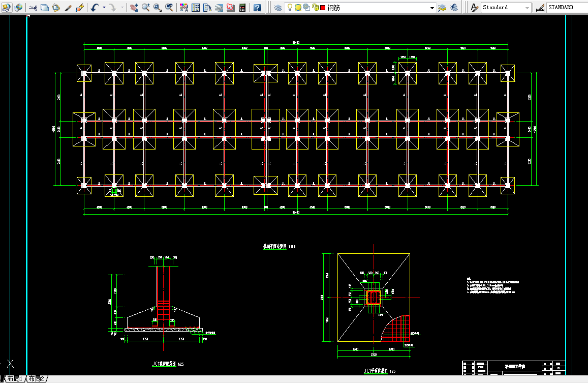Click the notes text block beside JC1 plan
The width and height of the screenshot is (588, 384).
(x=493, y=286)
